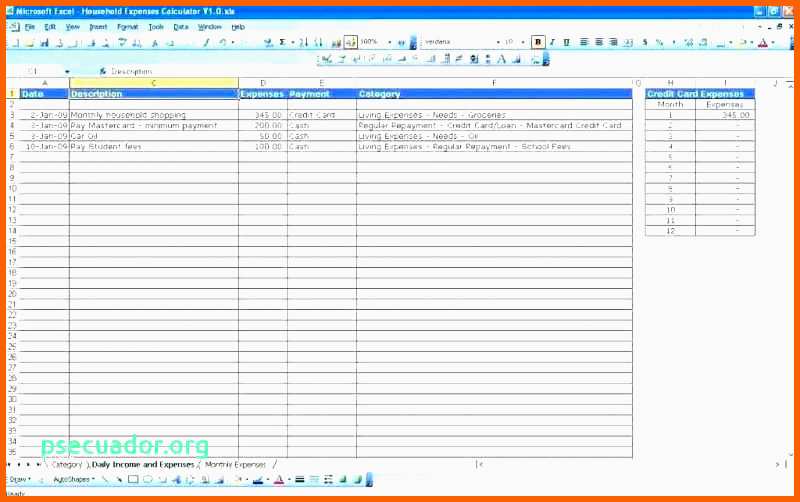This screenshot has height=502, width=800.
Task: Center align the cell text
Action: [x=599, y=43]
